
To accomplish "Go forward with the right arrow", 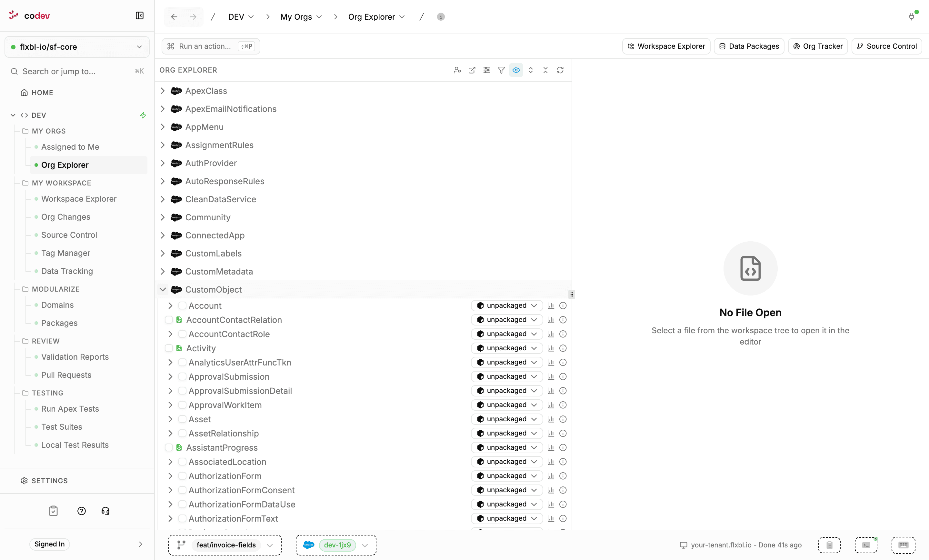I will pos(193,16).
